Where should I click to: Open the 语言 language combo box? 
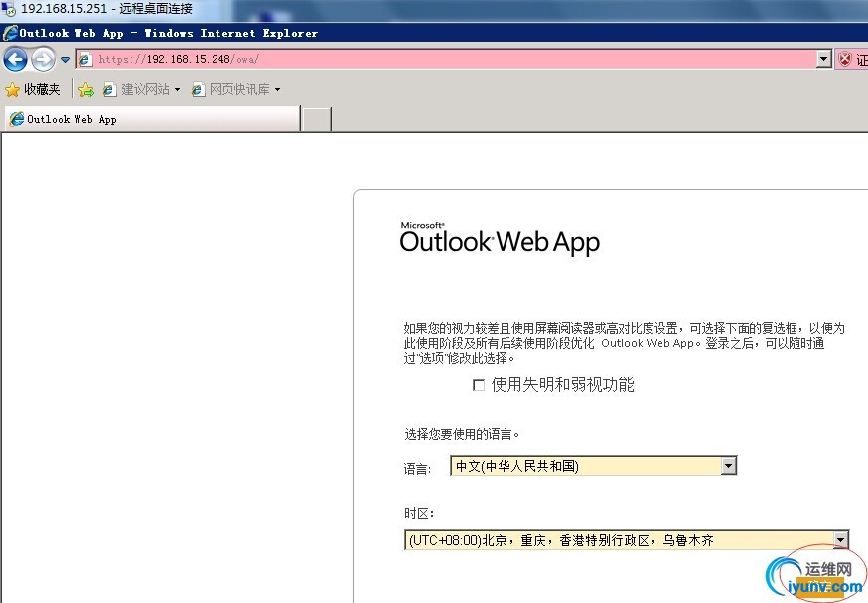click(x=594, y=466)
